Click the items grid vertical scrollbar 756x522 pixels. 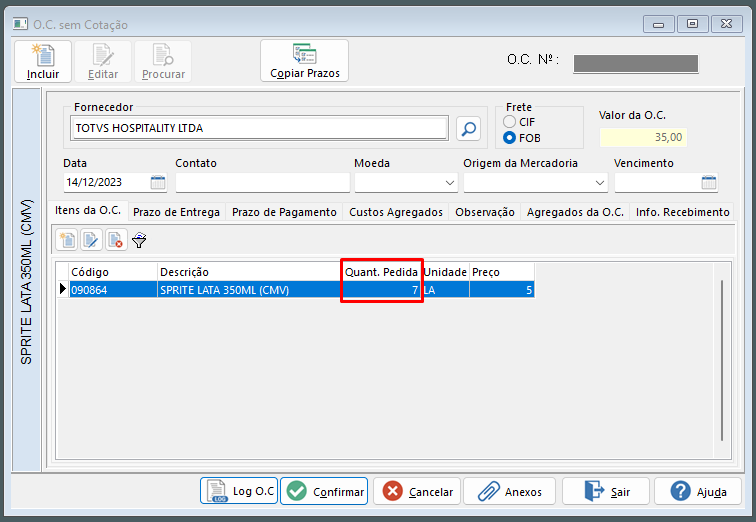tap(722, 360)
